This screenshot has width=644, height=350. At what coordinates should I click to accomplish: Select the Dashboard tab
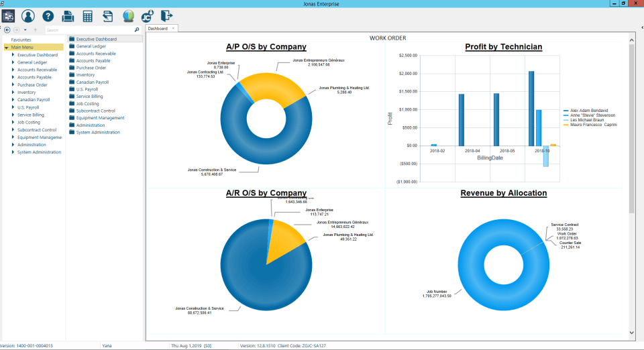click(x=158, y=29)
